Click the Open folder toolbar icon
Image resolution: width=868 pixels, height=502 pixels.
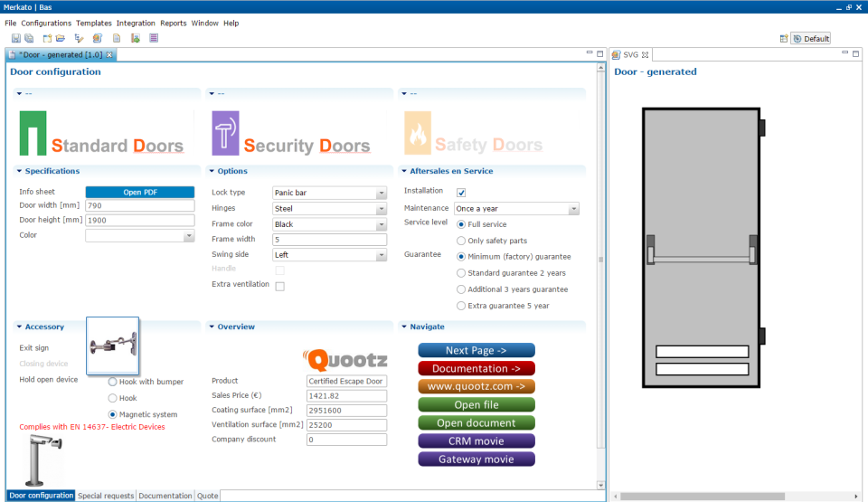click(x=61, y=38)
